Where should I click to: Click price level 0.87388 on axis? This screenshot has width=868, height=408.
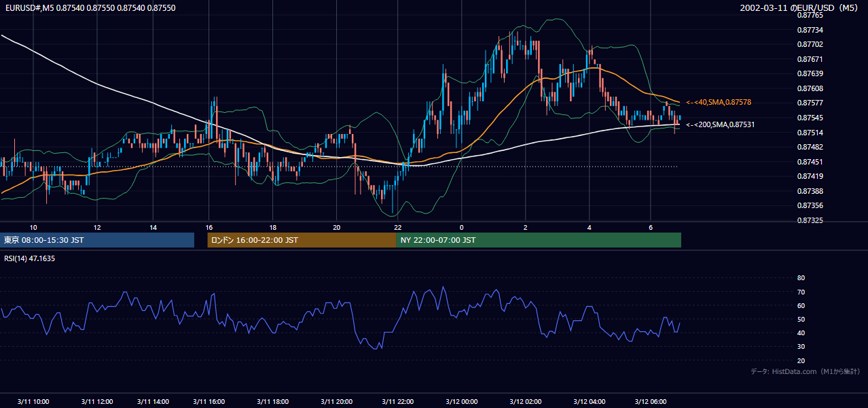(x=810, y=191)
